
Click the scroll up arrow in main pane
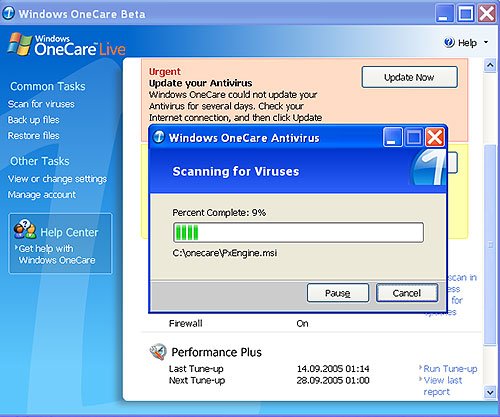[x=490, y=65]
